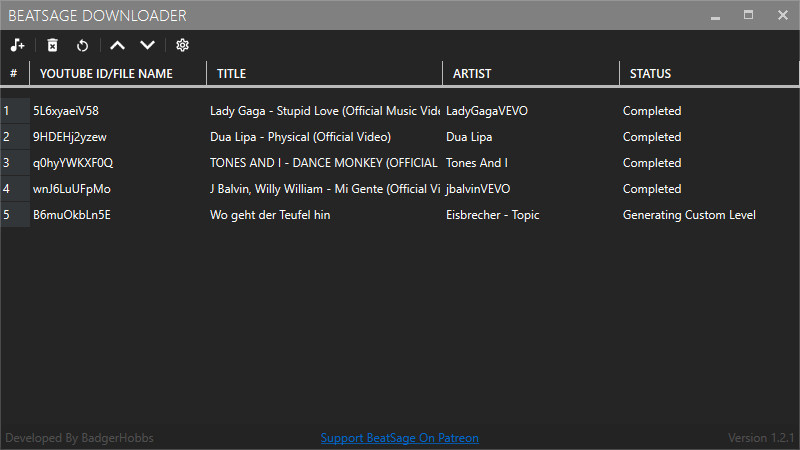The height and width of the screenshot is (450, 800).
Task: Maximize the BeatSage Downloader window
Action: 748,15
